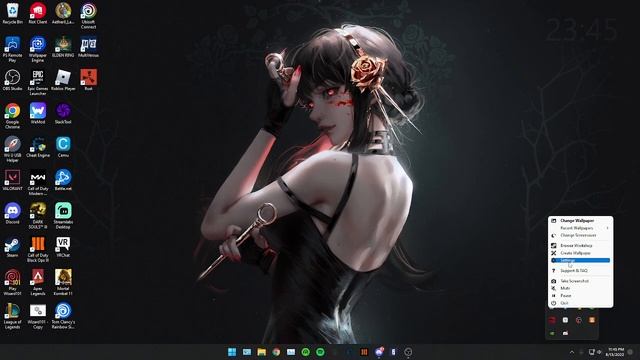Screen dimensions: 640x360
Task: Open the Ubisoft Connect desktop shortcut
Action: (88, 16)
